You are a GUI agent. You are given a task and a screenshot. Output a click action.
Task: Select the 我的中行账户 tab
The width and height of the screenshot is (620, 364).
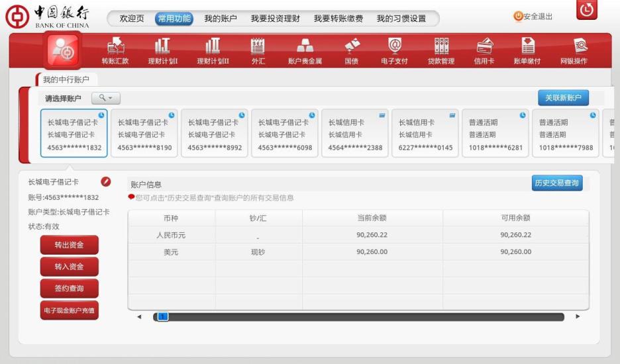pos(66,79)
